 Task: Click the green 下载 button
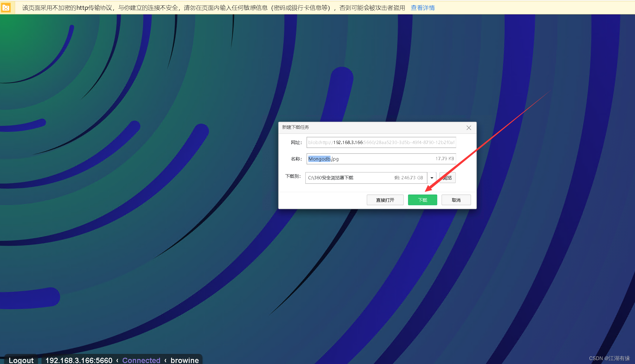tap(422, 200)
